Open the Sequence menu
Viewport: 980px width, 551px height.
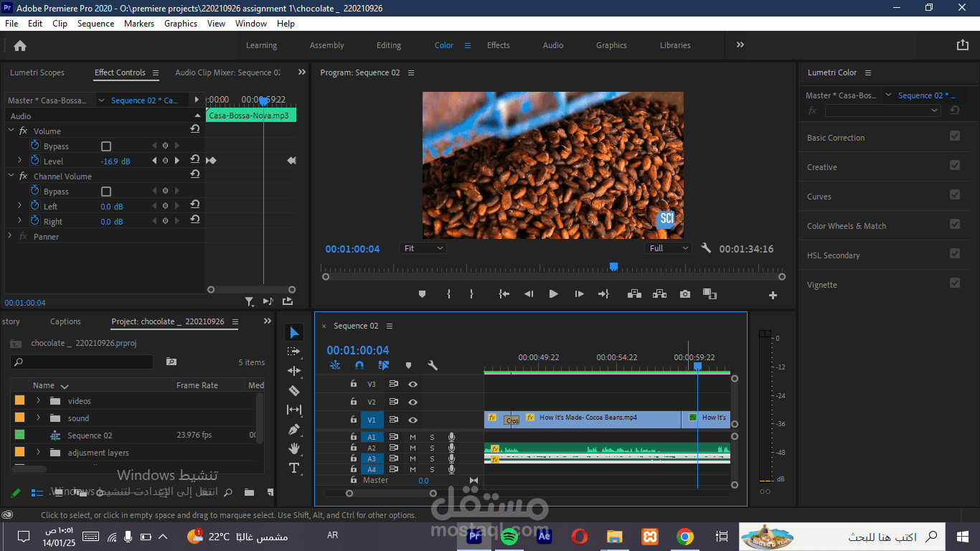tap(95, 24)
